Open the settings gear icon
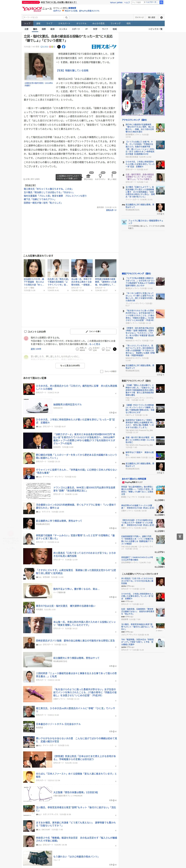 point(161,18)
